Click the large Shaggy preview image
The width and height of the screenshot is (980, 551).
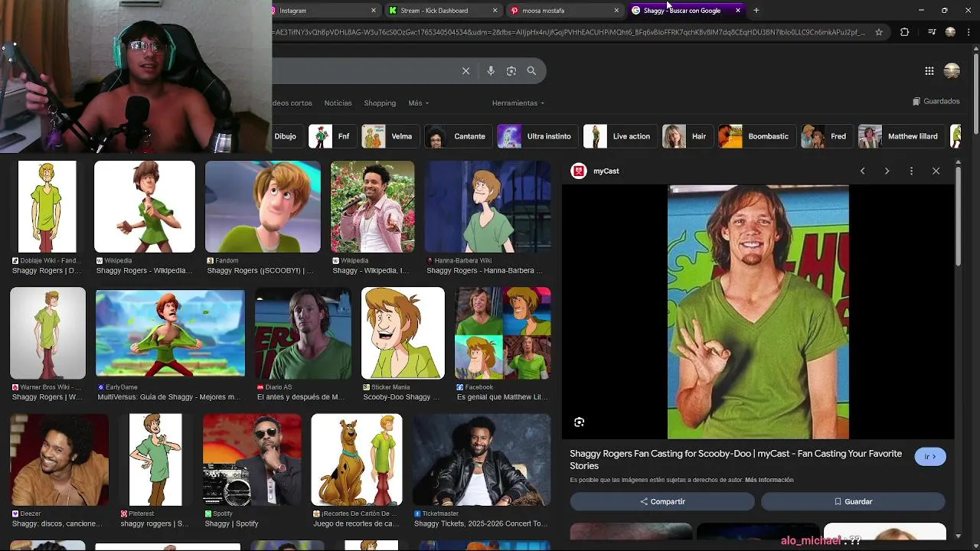[x=758, y=312]
